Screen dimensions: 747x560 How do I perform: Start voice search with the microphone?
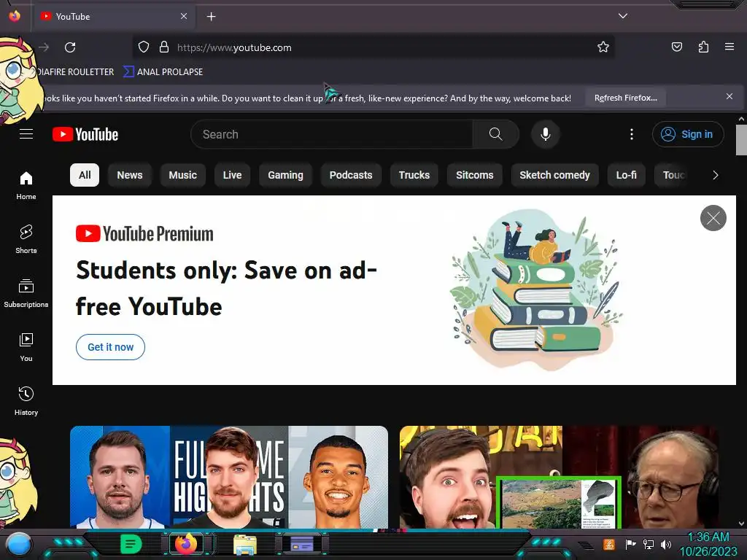(546, 134)
